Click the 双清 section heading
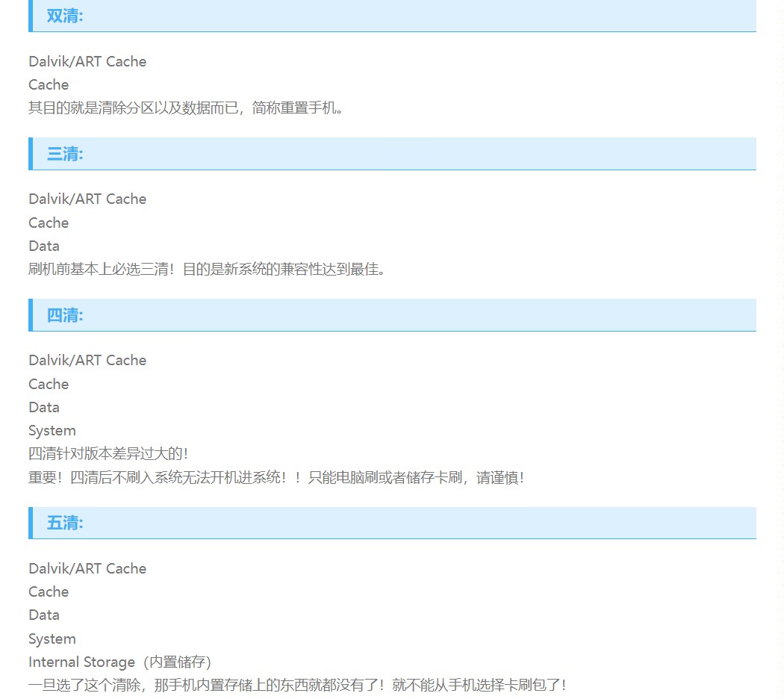The height and width of the screenshot is (699, 784). coord(65,16)
